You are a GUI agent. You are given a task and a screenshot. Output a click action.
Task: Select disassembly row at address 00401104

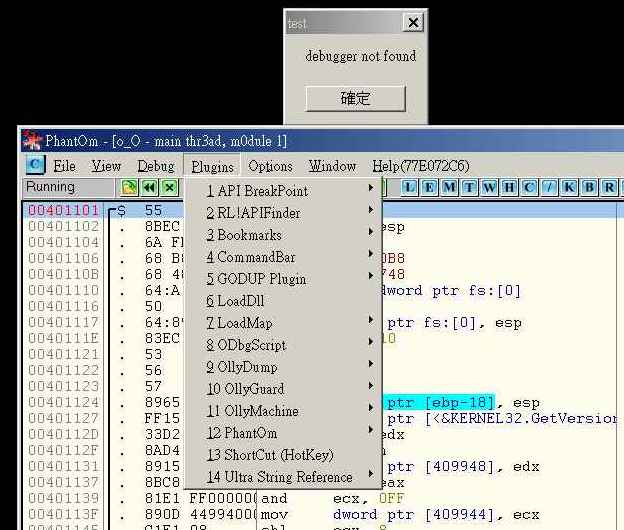[64, 242]
